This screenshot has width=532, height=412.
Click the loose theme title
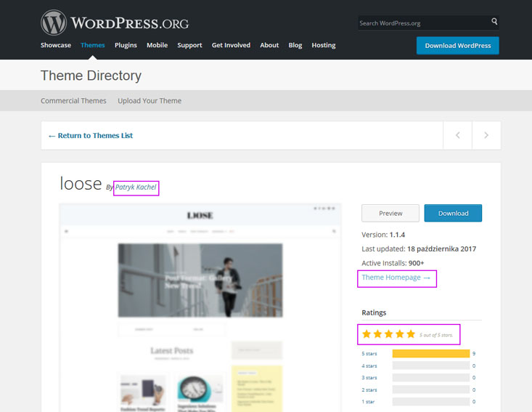[x=81, y=183]
